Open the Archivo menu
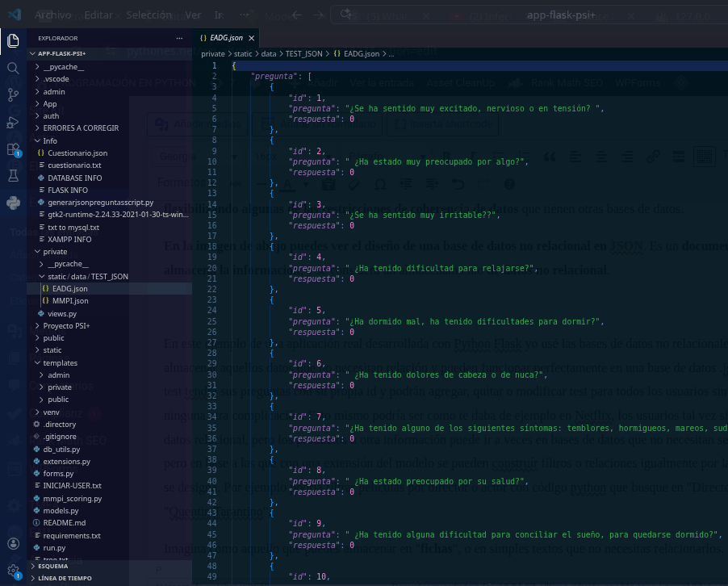This screenshot has height=586, width=728. click(52, 15)
